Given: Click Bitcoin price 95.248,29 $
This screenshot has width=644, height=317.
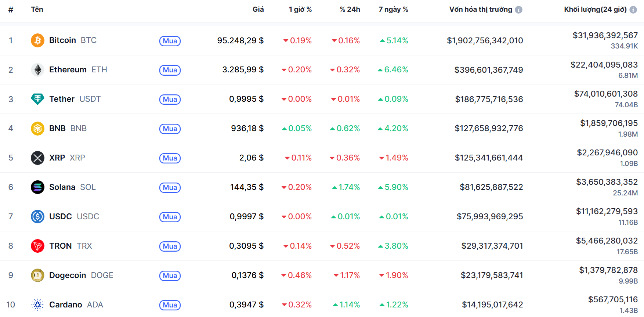Looking at the screenshot, I should point(240,40).
